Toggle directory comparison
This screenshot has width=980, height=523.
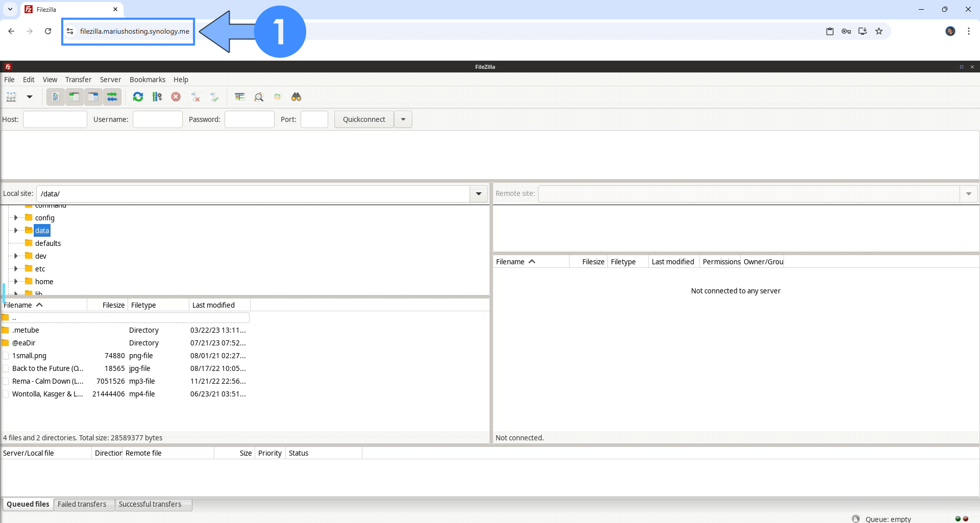[259, 97]
